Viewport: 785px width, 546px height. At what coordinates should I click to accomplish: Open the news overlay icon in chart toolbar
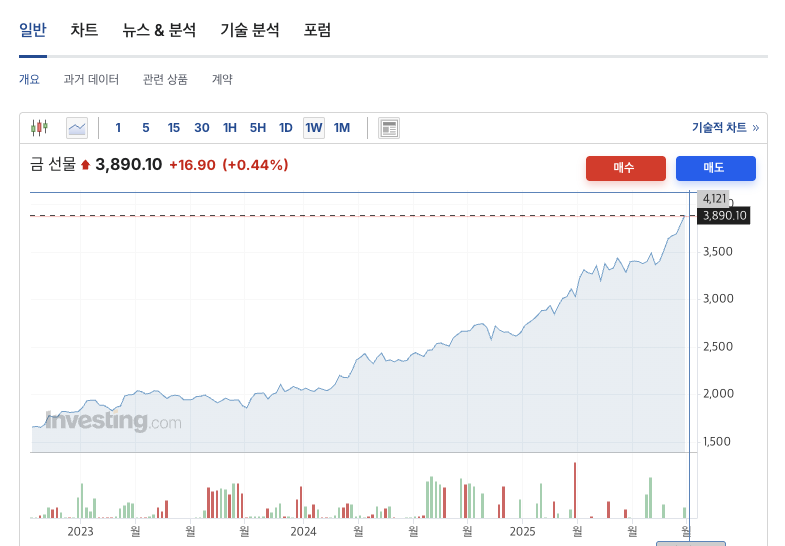(389, 128)
